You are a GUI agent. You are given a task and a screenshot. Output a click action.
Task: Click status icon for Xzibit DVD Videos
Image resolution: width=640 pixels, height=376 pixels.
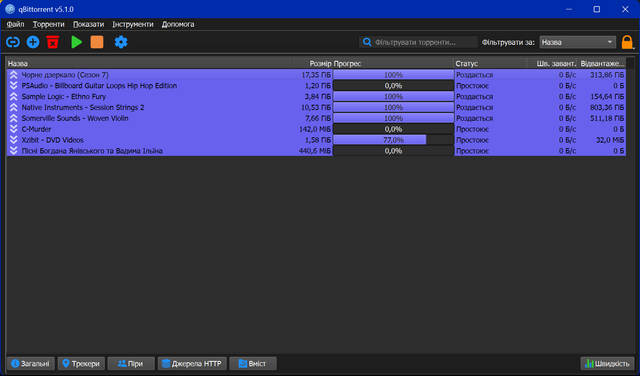click(13, 140)
